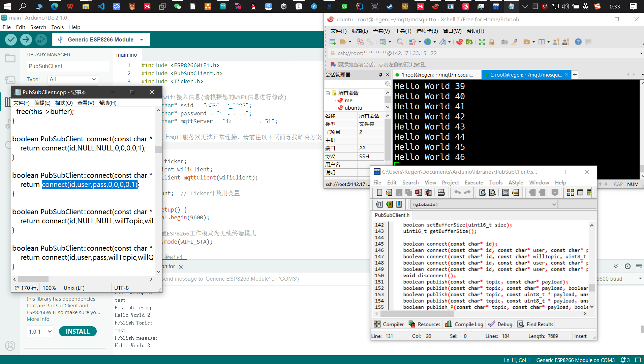The height and width of the screenshot is (364, 644).
Task: Open the Arduino Sketch menu
Action: pos(38,27)
